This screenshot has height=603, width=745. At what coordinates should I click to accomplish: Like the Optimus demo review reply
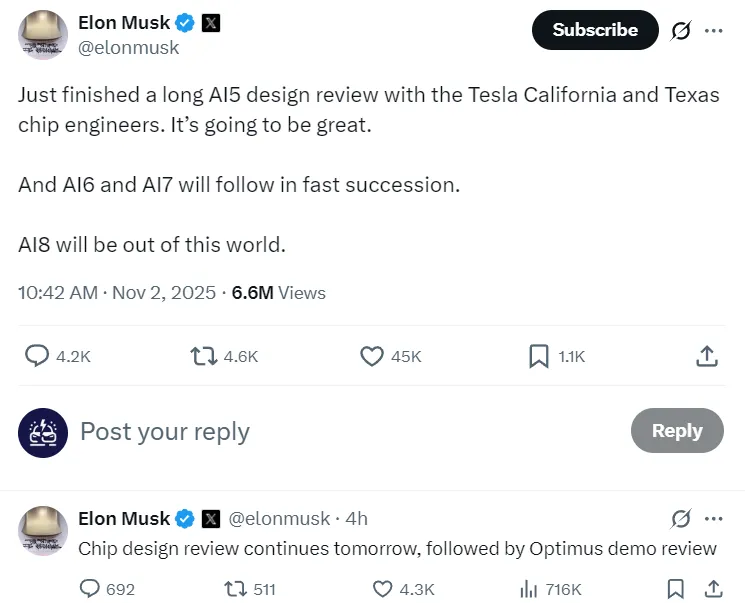(383, 589)
